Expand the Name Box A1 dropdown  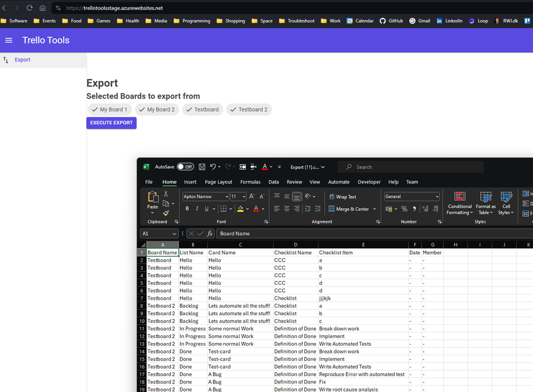tap(174, 234)
